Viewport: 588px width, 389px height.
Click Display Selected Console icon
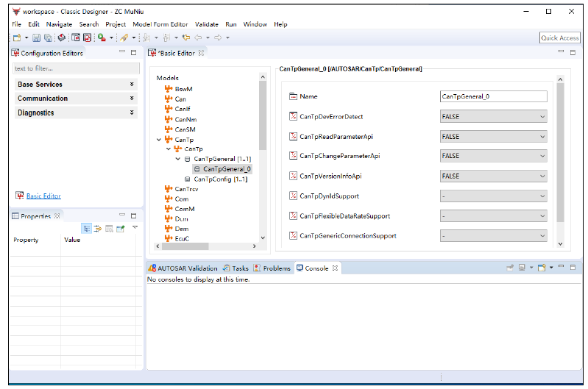pos(522,268)
